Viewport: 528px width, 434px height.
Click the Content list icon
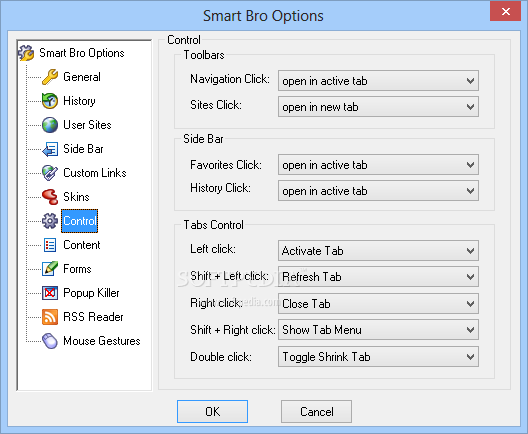coord(50,245)
